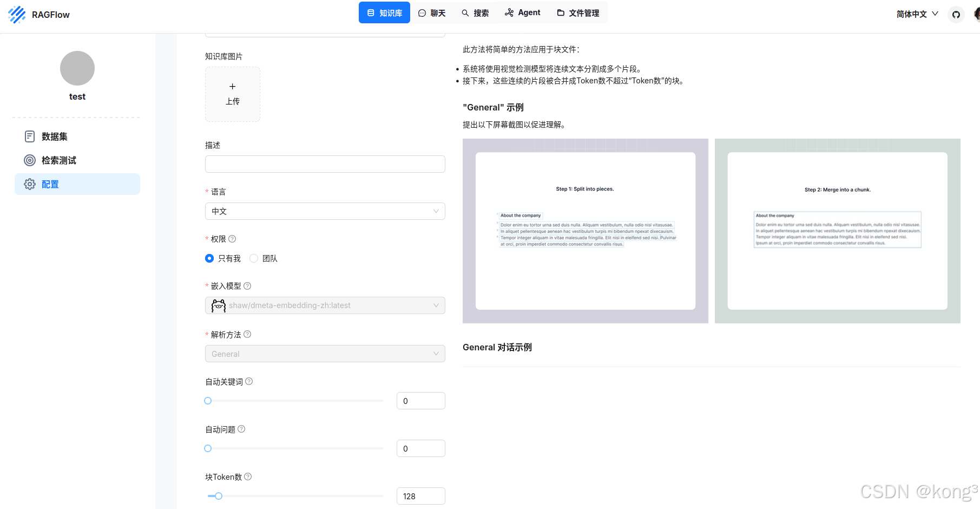Open the 检索测试 retrieval test sidebar icon

[30, 160]
